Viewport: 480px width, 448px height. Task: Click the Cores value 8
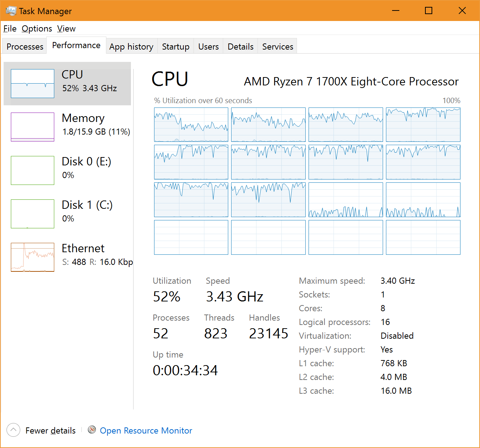pos(383,308)
